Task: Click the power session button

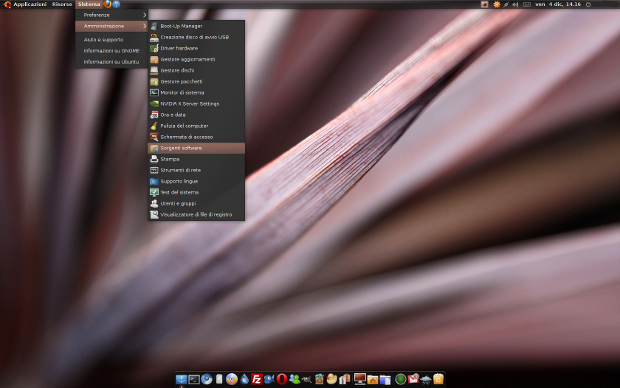Action: point(588,4)
